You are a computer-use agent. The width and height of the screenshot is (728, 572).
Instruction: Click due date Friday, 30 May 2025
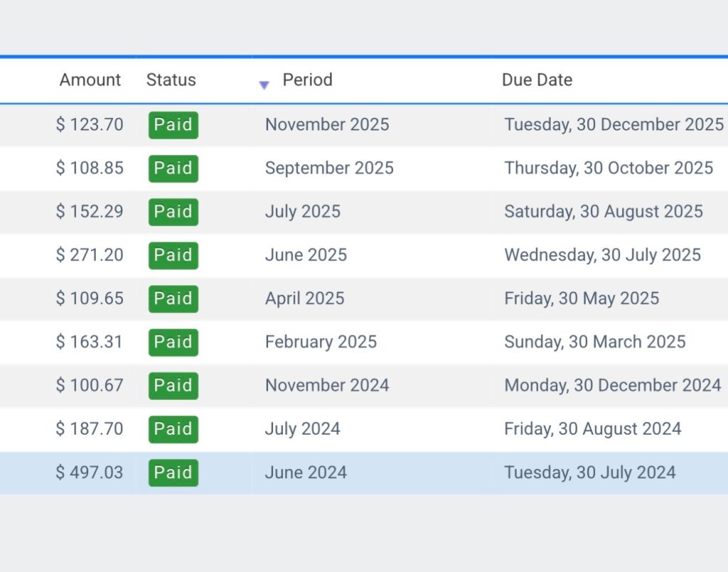pyautogui.click(x=582, y=298)
